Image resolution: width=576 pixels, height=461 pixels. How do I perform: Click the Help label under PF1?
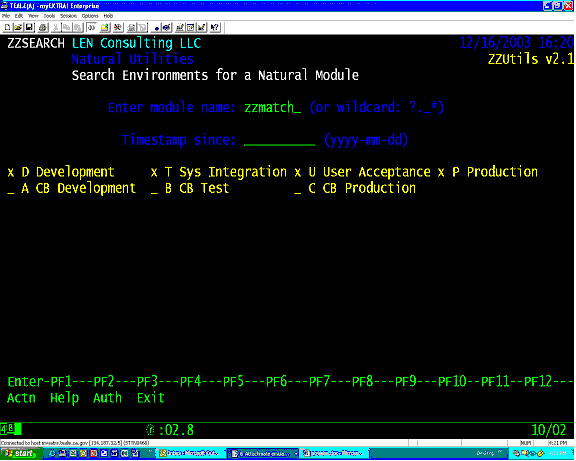pyautogui.click(x=64, y=398)
